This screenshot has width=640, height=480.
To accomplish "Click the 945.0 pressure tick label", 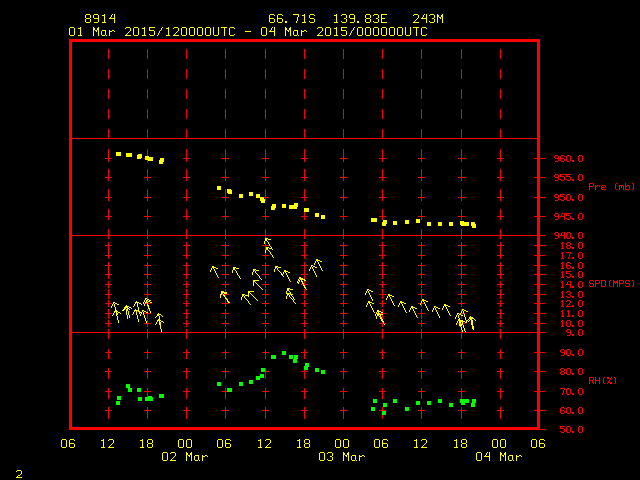I will (x=568, y=216).
